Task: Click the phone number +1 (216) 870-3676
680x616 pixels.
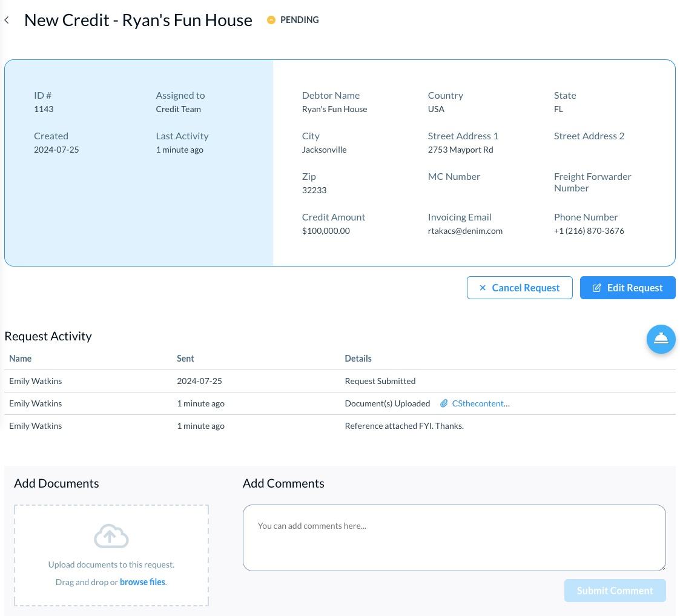Action: tap(589, 231)
